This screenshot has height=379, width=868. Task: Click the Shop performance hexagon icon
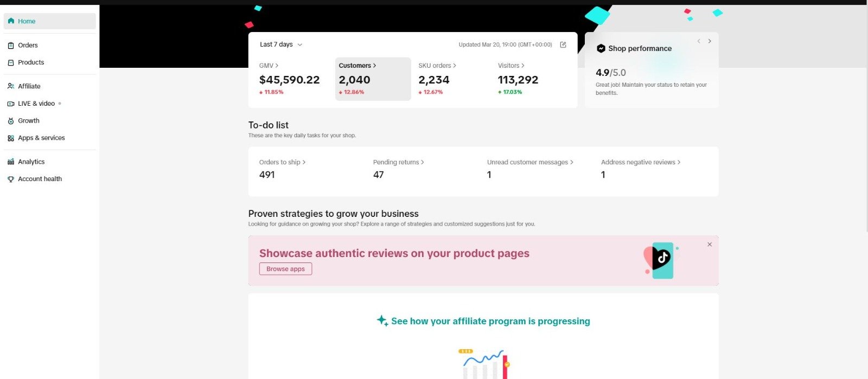[x=601, y=48]
